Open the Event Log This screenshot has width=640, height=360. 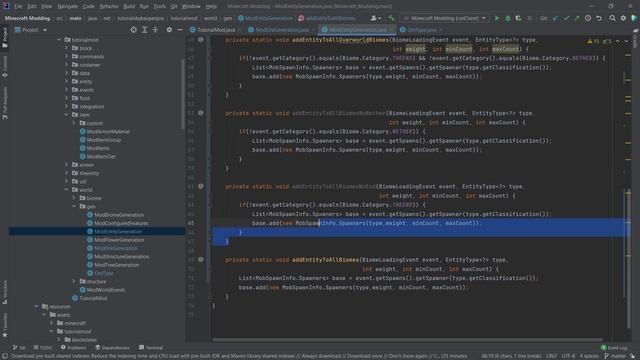(x=614, y=348)
